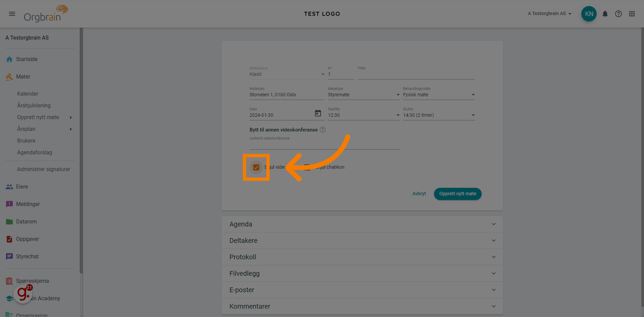Screen dimensions: 644x317
Task: Open the Starttid 12:30 dropdown
Action: (x=364, y=115)
